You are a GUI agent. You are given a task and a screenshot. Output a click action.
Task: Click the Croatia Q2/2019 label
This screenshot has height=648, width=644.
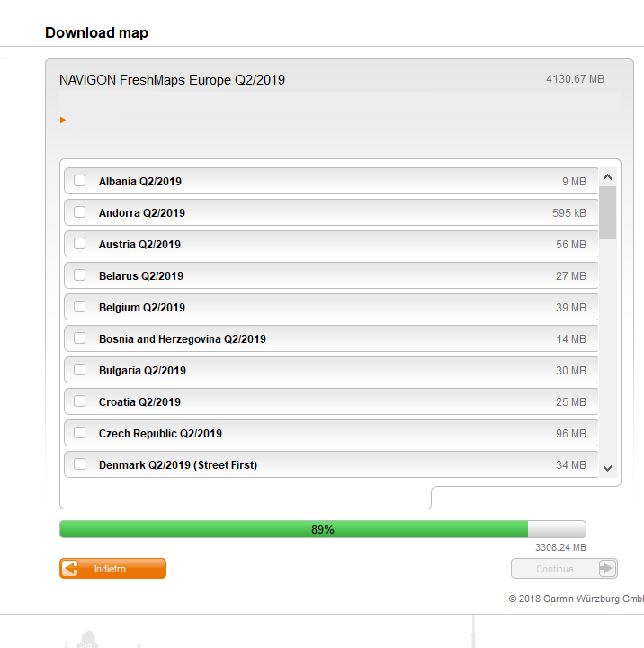139,401
